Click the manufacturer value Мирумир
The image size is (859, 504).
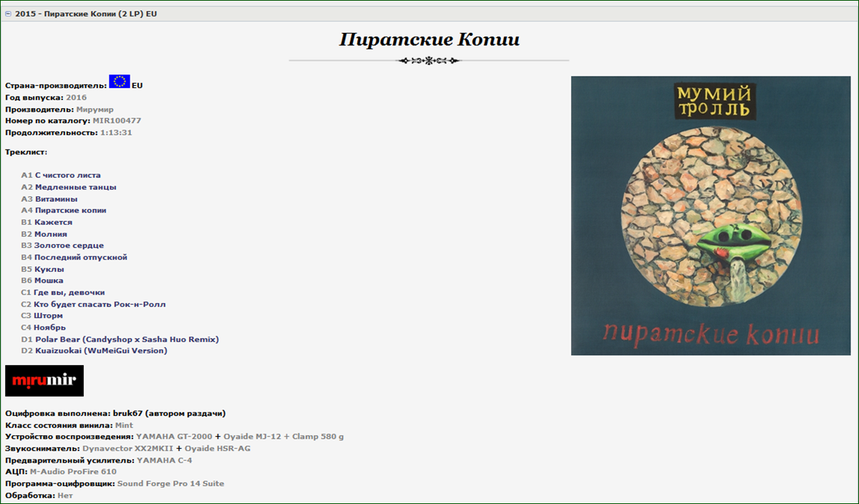point(94,110)
